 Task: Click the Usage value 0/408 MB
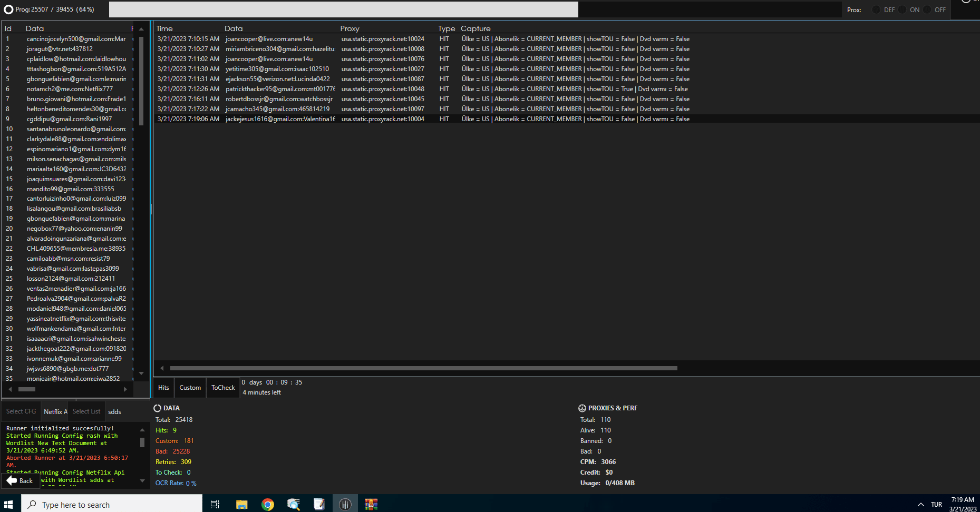(620, 483)
